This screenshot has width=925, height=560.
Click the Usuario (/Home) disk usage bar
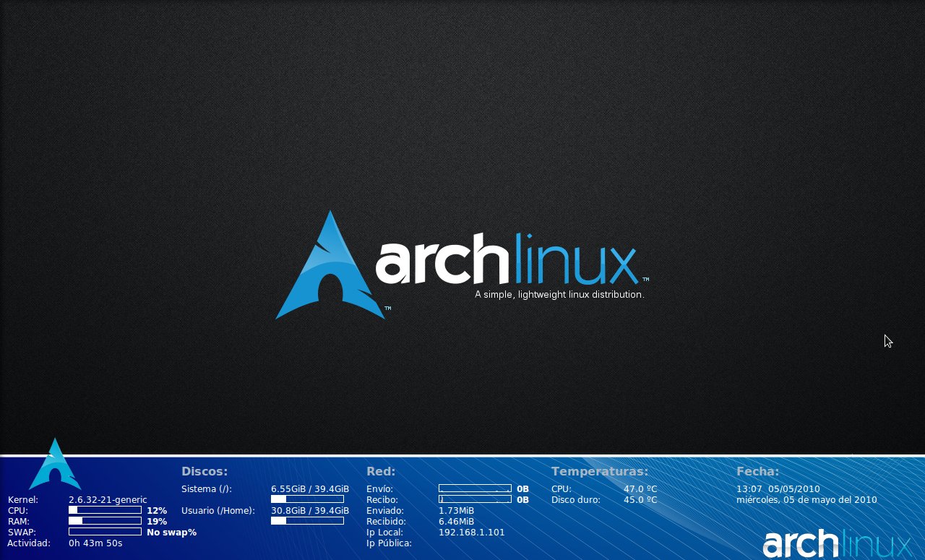pos(307,521)
